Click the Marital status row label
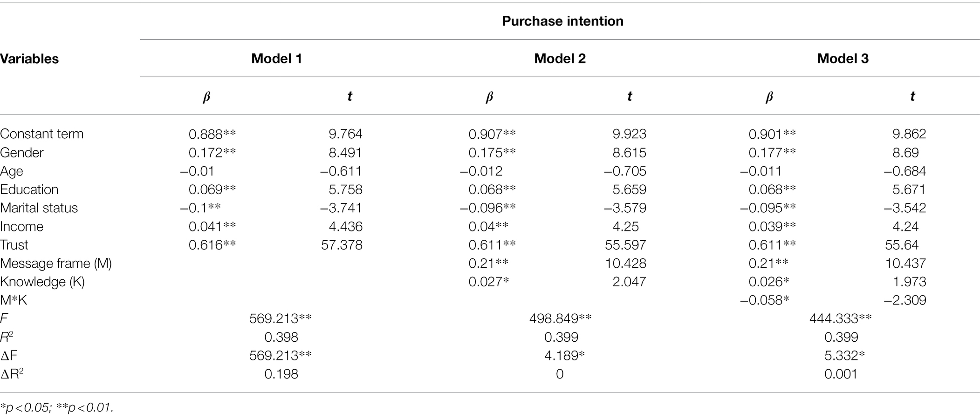Image resolution: width=980 pixels, height=419 pixels. click(x=39, y=208)
